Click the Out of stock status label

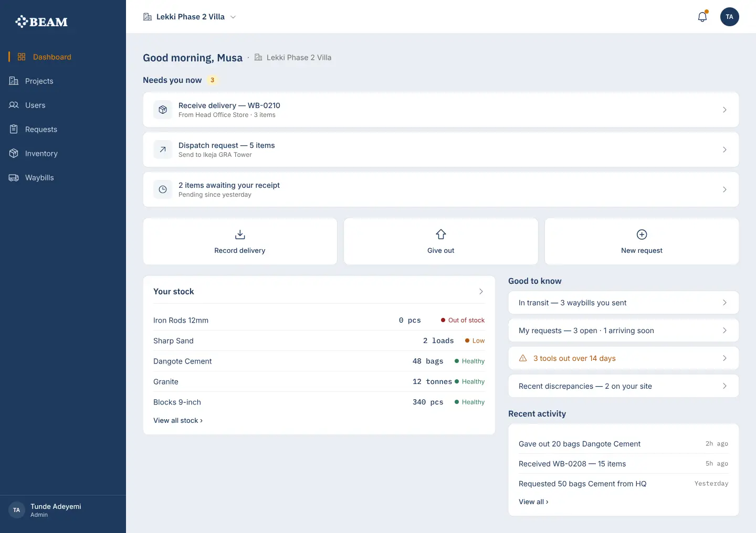pos(463,320)
